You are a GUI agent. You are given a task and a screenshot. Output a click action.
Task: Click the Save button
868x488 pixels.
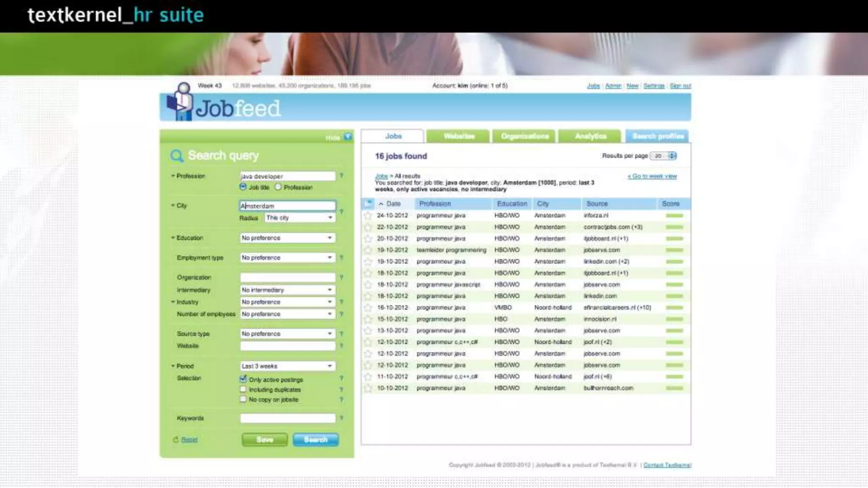265,440
